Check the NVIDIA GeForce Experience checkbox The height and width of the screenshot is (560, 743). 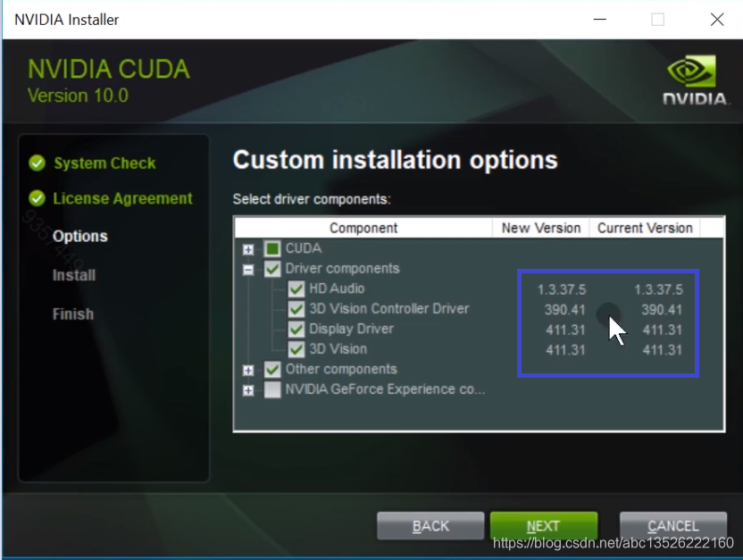click(272, 389)
